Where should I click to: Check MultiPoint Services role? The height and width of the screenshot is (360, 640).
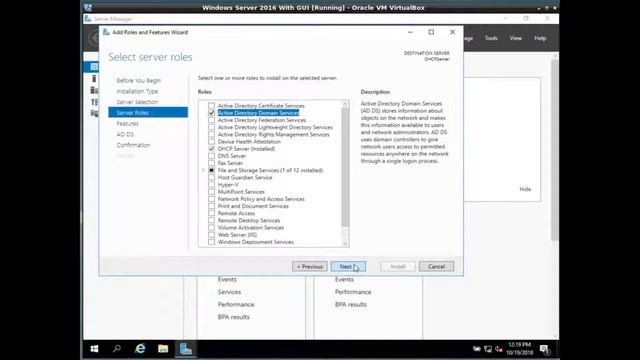point(211,192)
